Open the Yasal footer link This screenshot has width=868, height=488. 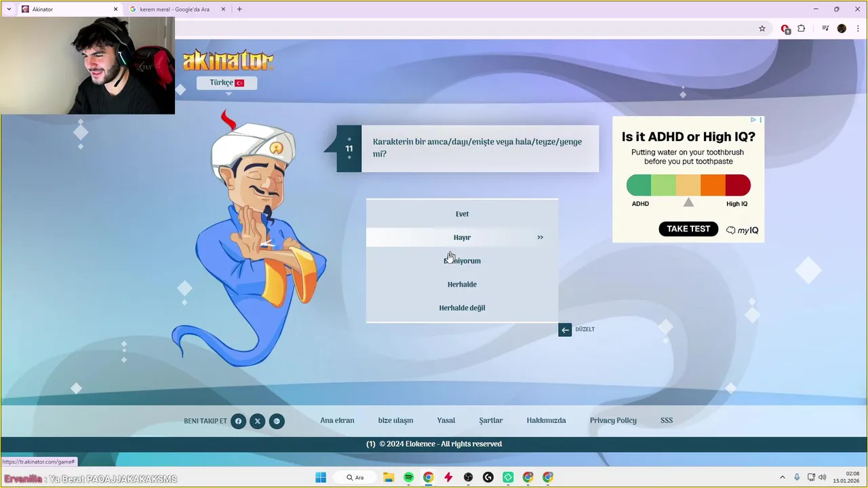(446, 420)
